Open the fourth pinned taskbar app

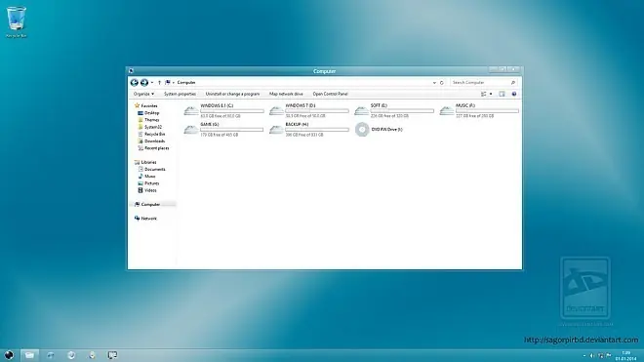point(71,355)
